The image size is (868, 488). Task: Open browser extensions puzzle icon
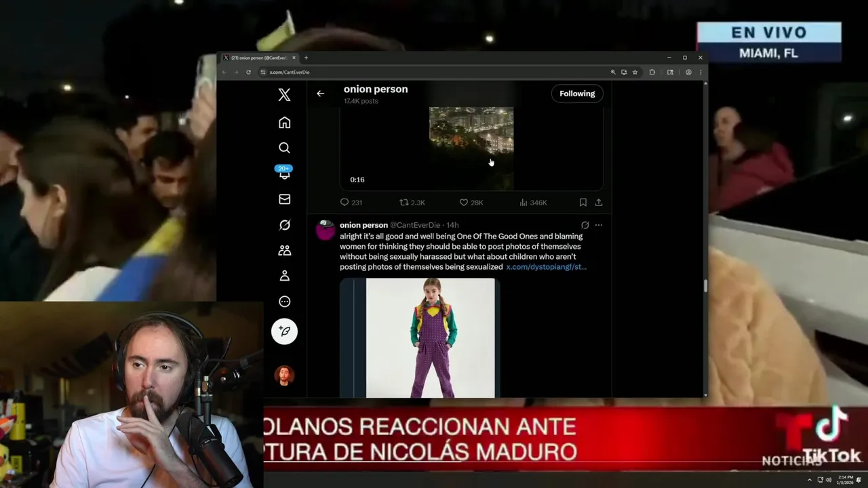[x=652, y=72]
